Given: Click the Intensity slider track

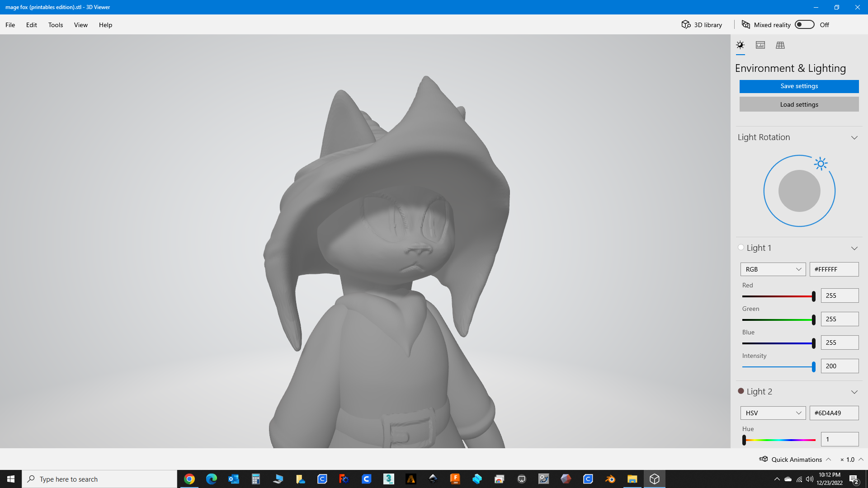Looking at the screenshot, I should 778,366.
